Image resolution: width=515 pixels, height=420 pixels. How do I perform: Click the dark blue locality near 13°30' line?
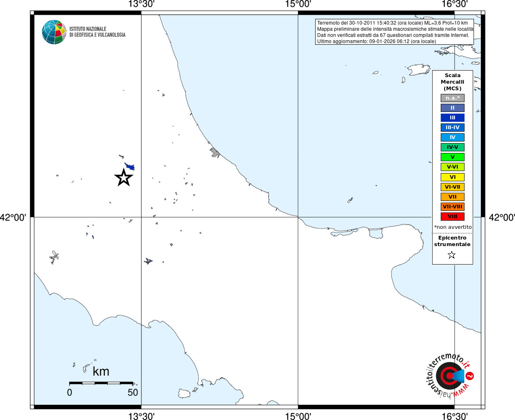click(148, 261)
